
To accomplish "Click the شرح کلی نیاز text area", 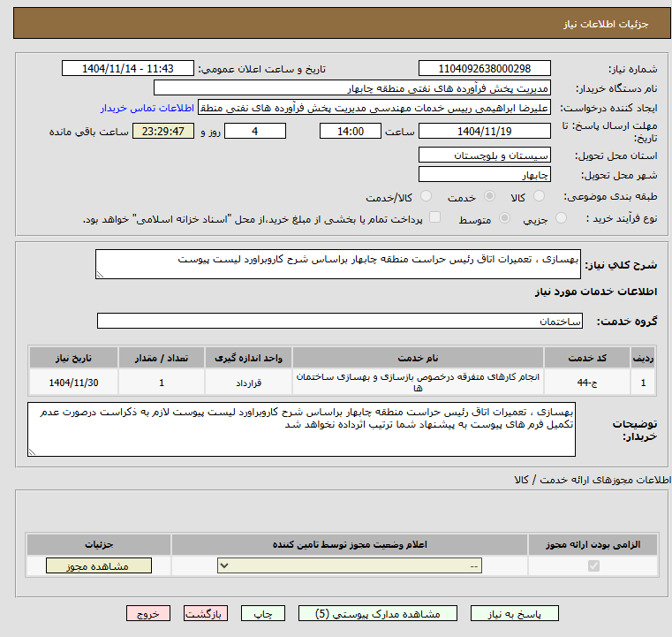I will coord(338,264).
